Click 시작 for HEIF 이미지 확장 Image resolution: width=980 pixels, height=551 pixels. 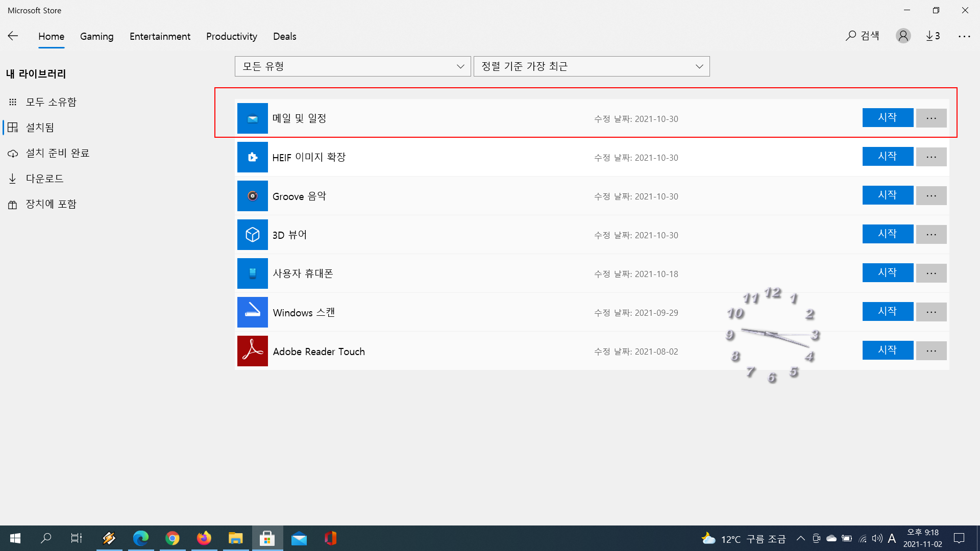click(888, 156)
